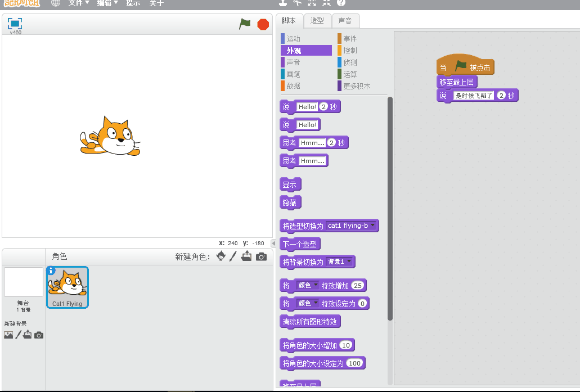The width and height of the screenshot is (580, 392).
Task: Click the 隐藏 block
Action: coord(290,202)
